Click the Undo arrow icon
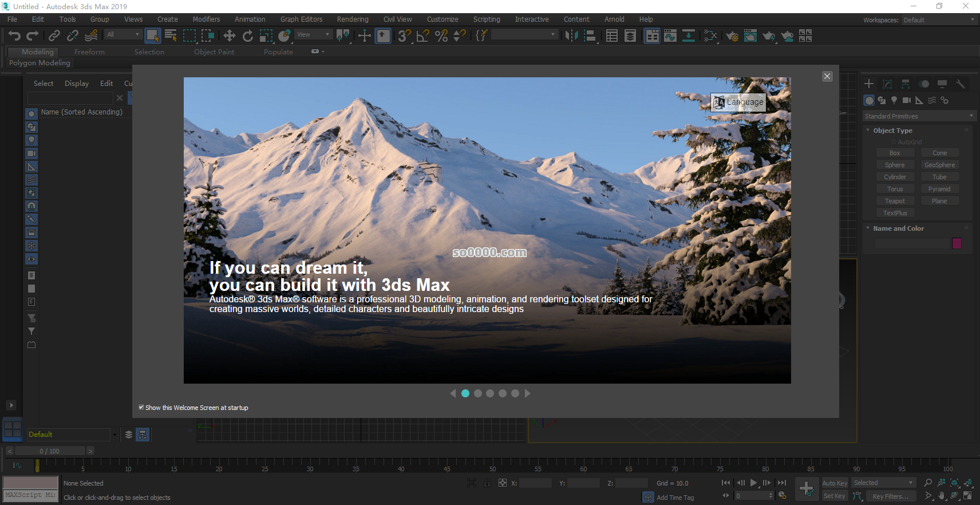Screen dimensions: 980x505 pos(14,36)
